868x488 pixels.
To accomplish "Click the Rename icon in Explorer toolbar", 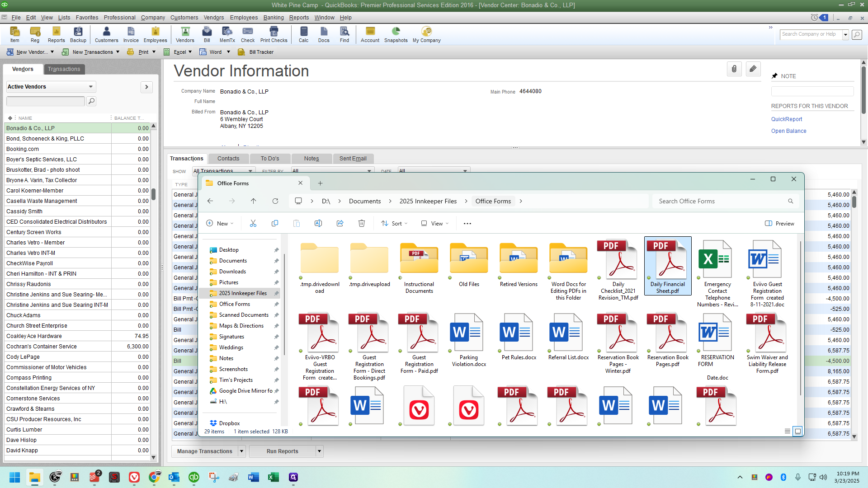I will click(x=318, y=223).
